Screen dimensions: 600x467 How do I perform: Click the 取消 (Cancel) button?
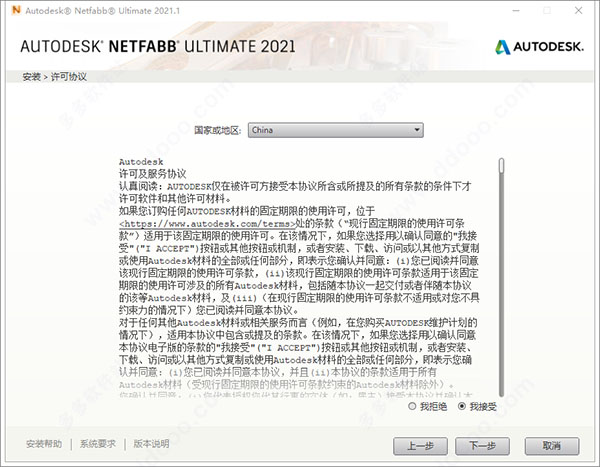tap(552, 446)
